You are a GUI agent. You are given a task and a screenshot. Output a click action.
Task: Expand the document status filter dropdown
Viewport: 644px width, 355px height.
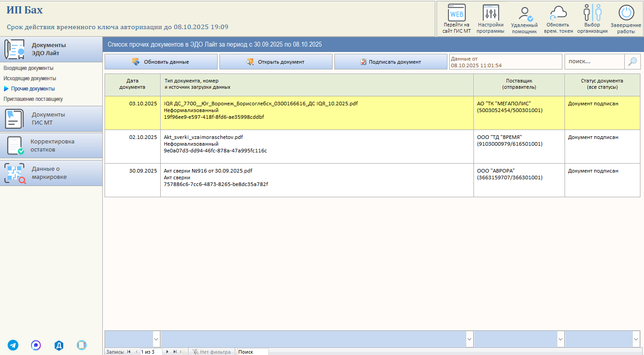(x=636, y=339)
